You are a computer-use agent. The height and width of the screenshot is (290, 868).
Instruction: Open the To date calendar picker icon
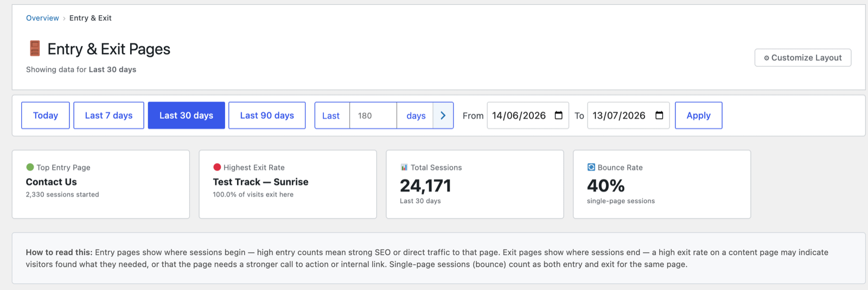(x=659, y=115)
